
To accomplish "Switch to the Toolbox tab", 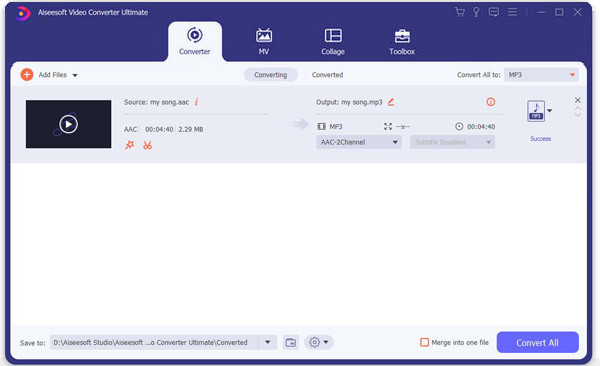I will coord(402,41).
